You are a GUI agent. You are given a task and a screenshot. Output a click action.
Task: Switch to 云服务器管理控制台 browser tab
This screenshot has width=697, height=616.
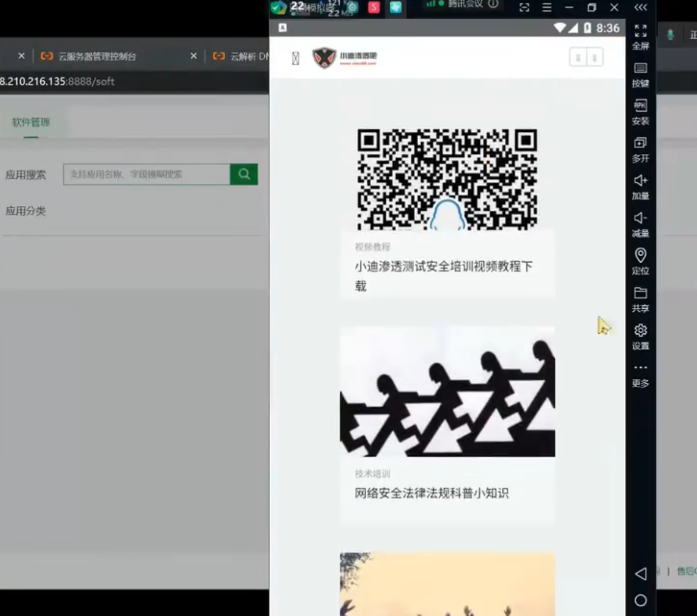click(x=97, y=56)
